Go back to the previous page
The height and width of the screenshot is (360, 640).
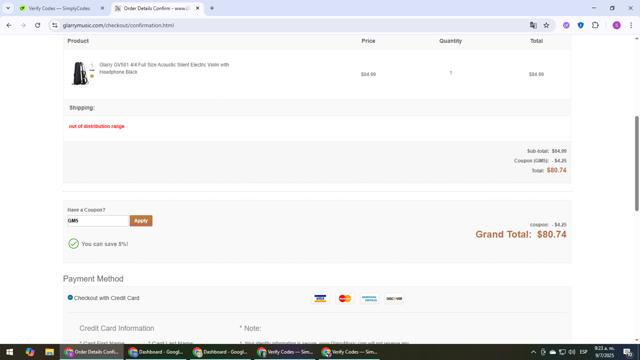[9, 25]
